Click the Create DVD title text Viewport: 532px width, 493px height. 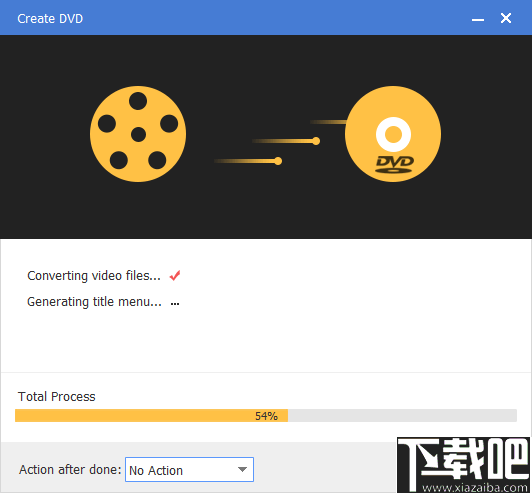50,19
